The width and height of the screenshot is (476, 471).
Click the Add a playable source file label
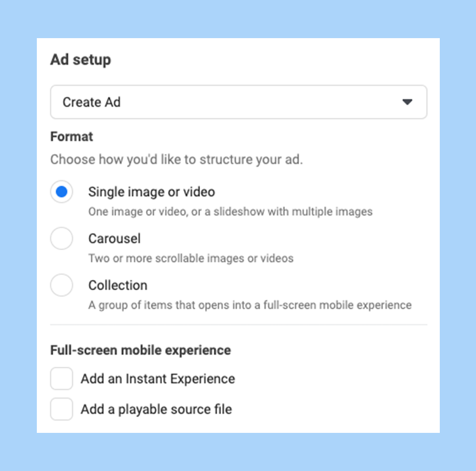click(156, 409)
